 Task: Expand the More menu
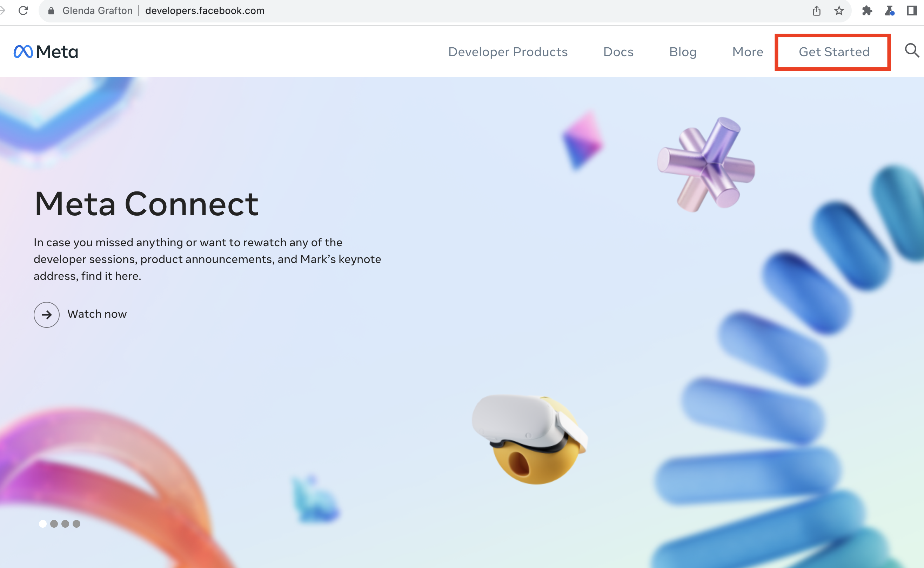tap(748, 52)
